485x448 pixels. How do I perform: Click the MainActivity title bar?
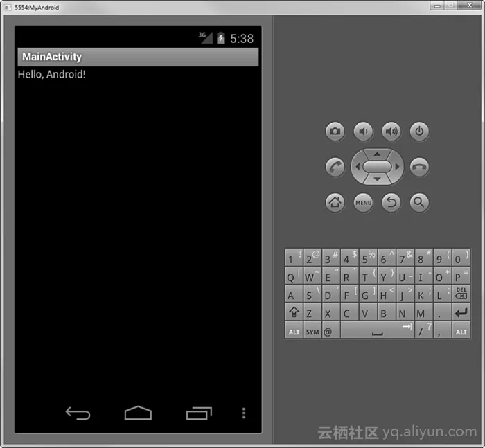click(x=138, y=57)
